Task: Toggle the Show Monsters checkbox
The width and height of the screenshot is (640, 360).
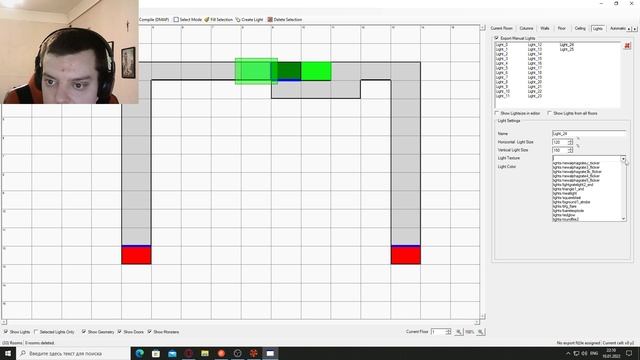Action: pyautogui.click(x=149, y=332)
